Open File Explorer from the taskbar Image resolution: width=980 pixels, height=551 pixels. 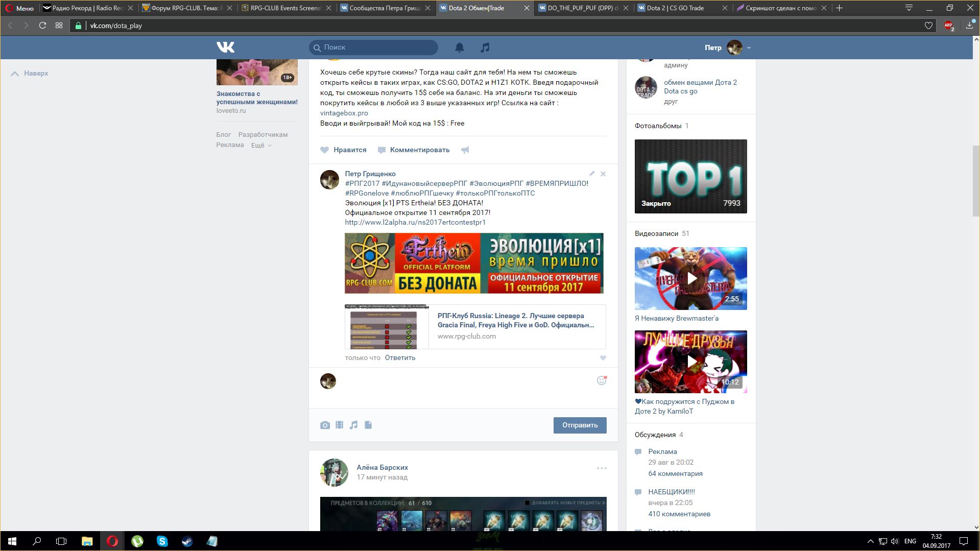pos(87,541)
